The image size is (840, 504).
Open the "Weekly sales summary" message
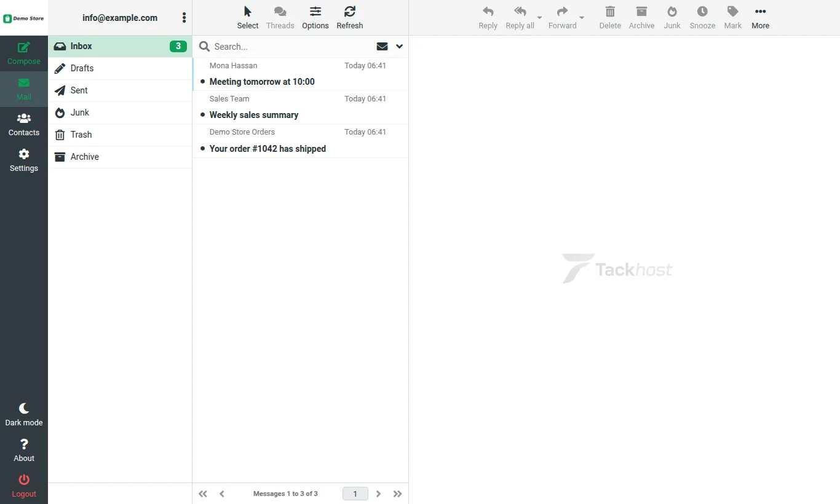(300, 108)
